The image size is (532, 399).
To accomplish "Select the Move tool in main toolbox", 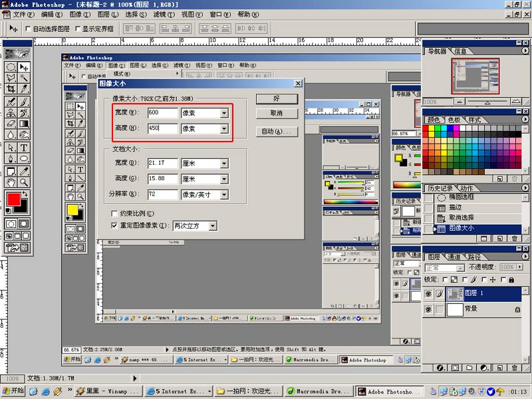I will point(24,67).
